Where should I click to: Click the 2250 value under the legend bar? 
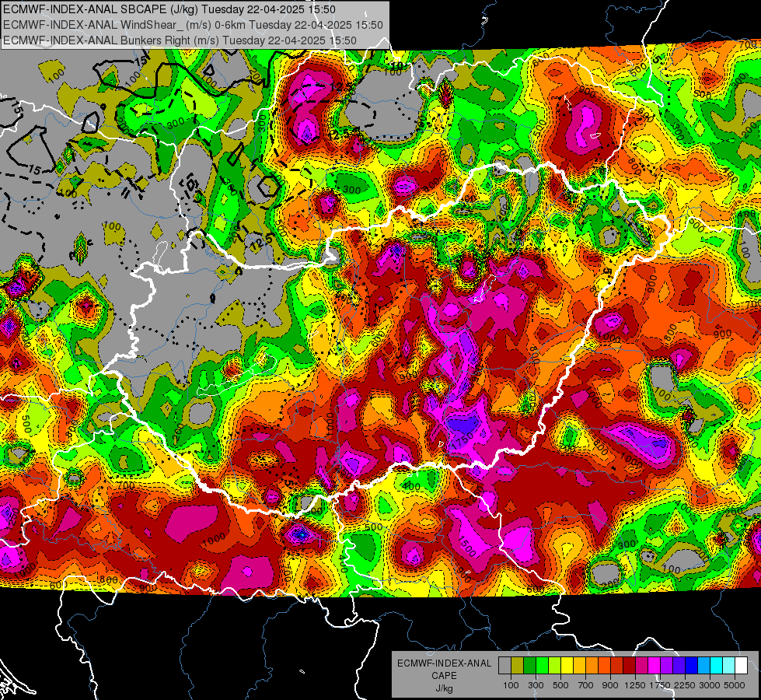(685, 685)
